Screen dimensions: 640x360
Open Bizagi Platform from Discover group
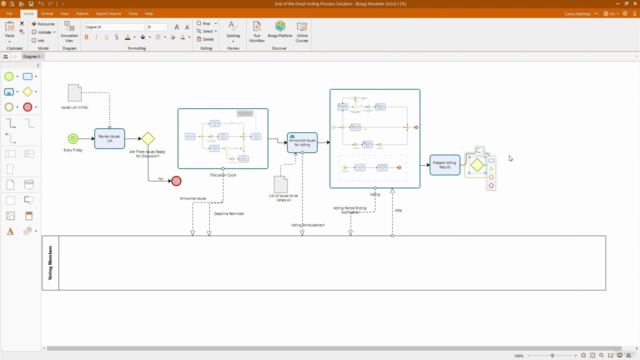(280, 29)
